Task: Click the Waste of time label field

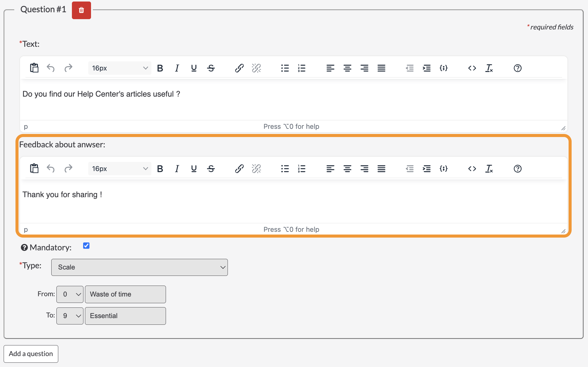Action: (125, 294)
